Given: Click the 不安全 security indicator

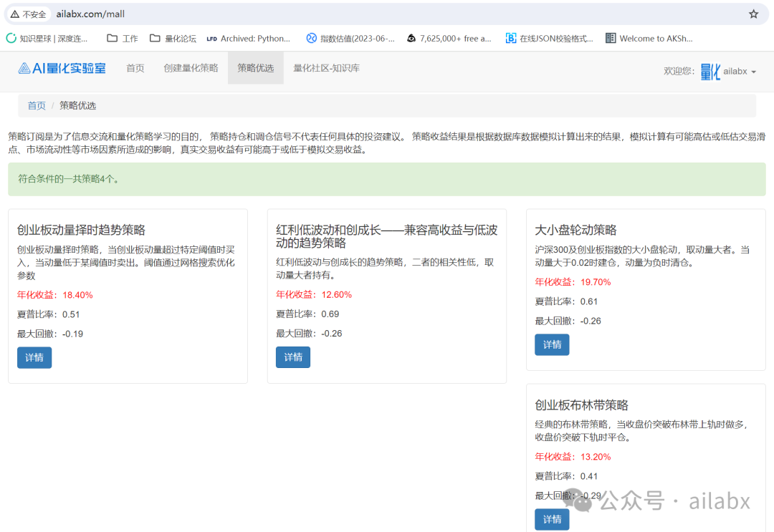Looking at the screenshot, I should click(29, 14).
